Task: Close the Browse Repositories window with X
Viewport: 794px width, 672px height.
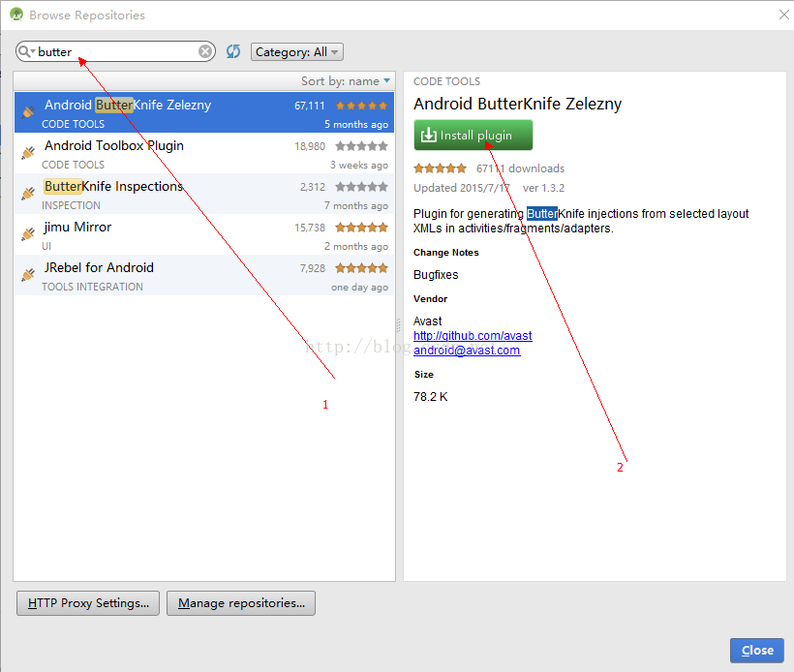Action: 784,15
